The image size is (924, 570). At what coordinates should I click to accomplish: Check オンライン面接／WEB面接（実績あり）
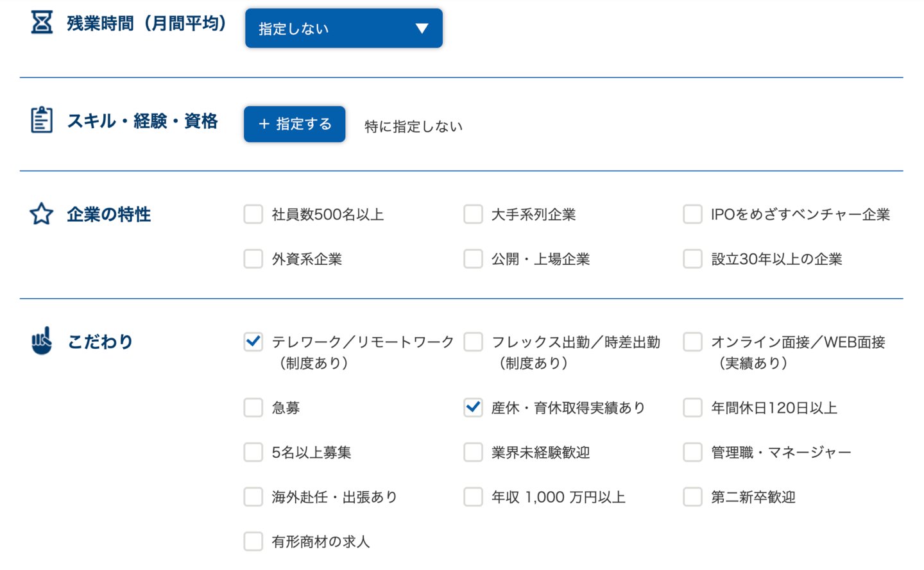[x=692, y=342]
